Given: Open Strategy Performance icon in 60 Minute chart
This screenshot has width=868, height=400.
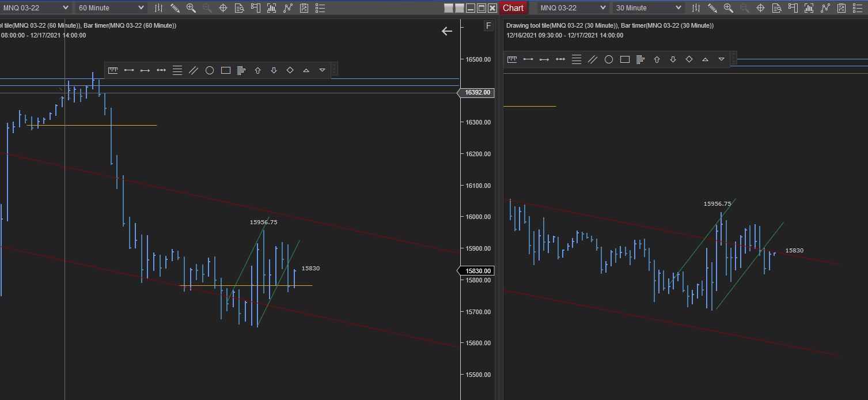Looking at the screenshot, I should coord(304,8).
